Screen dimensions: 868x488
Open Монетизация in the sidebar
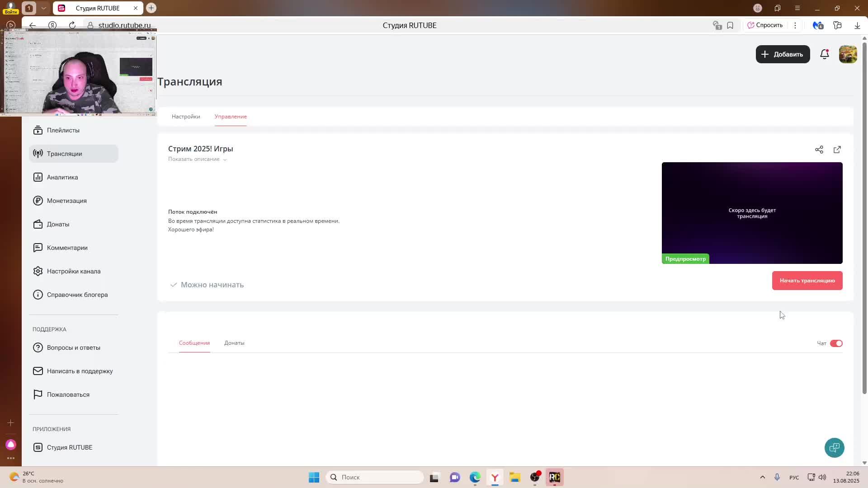66,201
